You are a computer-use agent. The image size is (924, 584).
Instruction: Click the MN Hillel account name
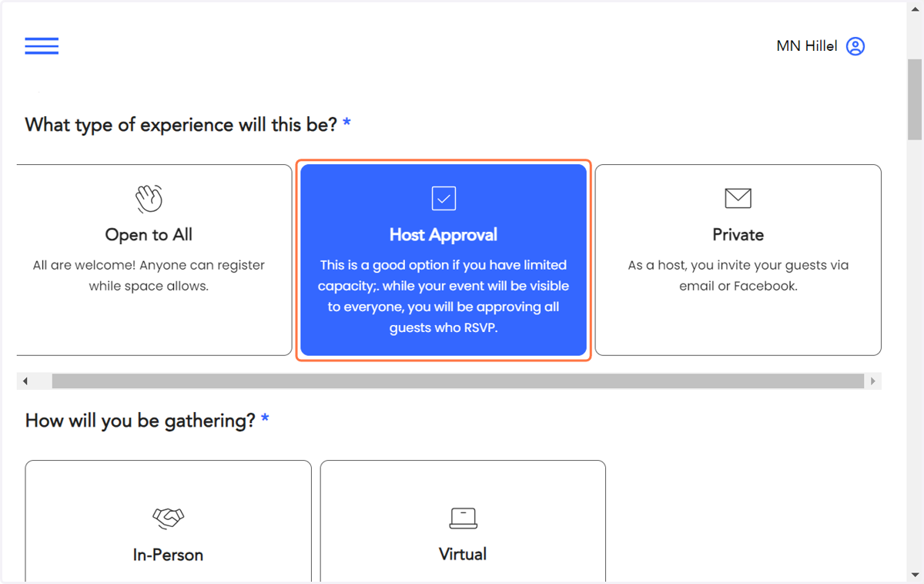coord(806,46)
